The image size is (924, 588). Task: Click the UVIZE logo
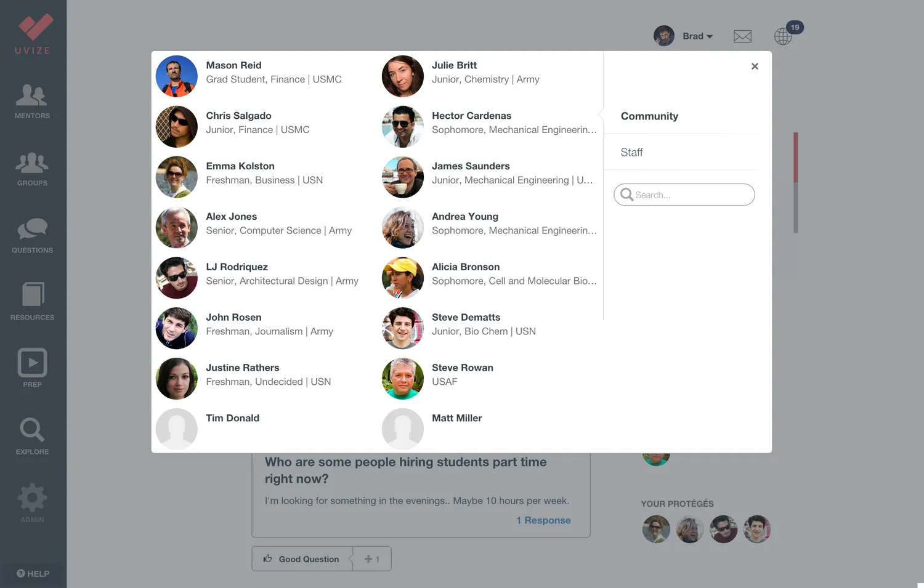click(x=33, y=34)
